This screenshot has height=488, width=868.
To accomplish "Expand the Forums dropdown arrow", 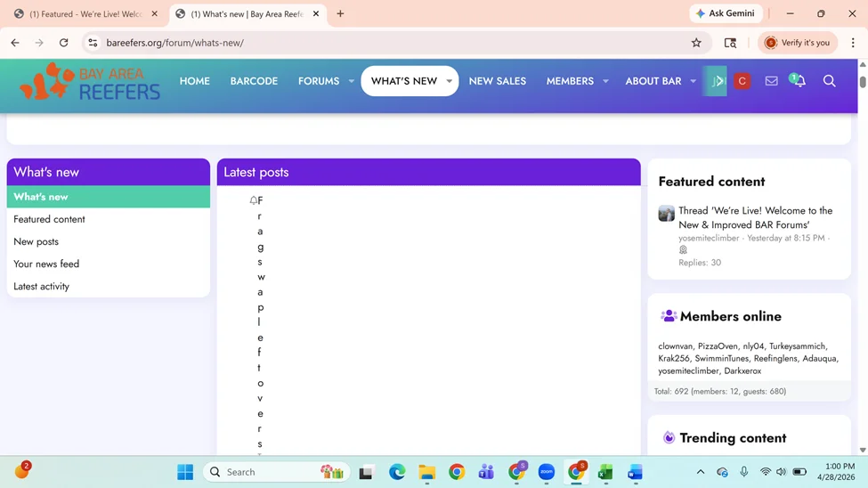I will [352, 81].
